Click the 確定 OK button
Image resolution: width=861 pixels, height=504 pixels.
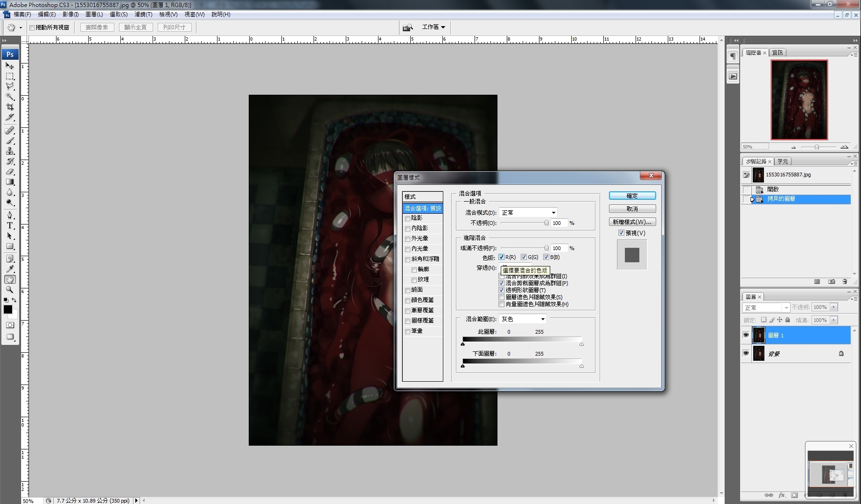pos(632,196)
